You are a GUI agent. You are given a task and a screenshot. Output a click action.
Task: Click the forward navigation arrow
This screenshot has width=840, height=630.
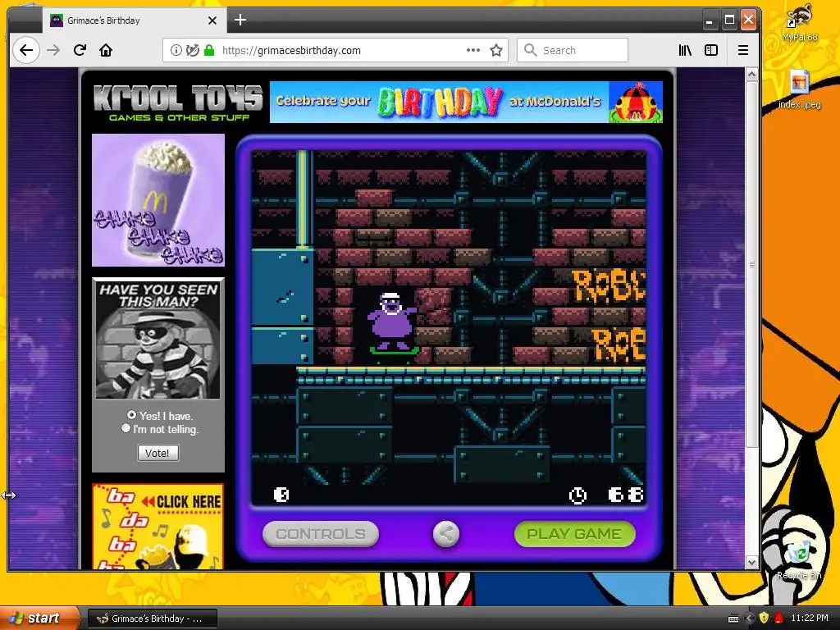pyautogui.click(x=53, y=50)
